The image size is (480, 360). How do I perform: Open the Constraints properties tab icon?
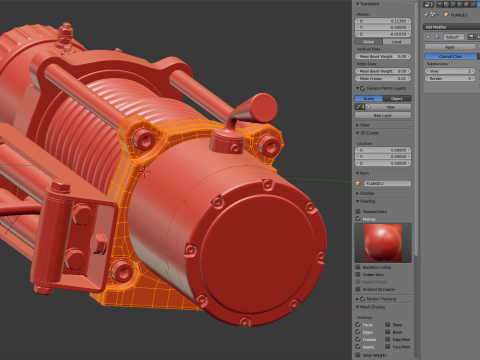473,4
